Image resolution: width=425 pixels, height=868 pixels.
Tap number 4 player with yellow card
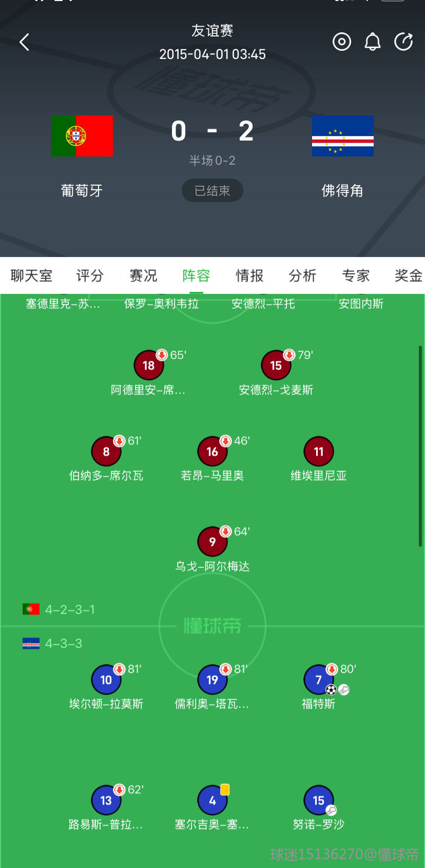(x=212, y=800)
